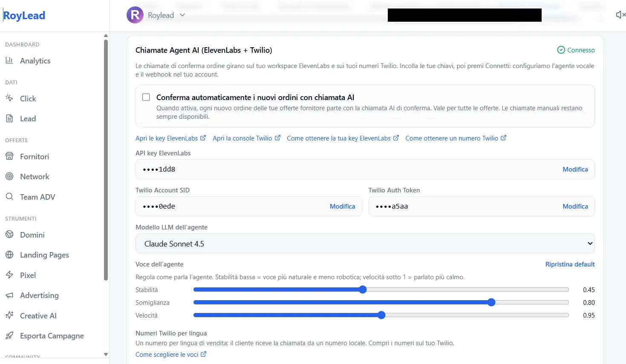
Task: Click the purple R avatar icon
Action: tap(135, 15)
